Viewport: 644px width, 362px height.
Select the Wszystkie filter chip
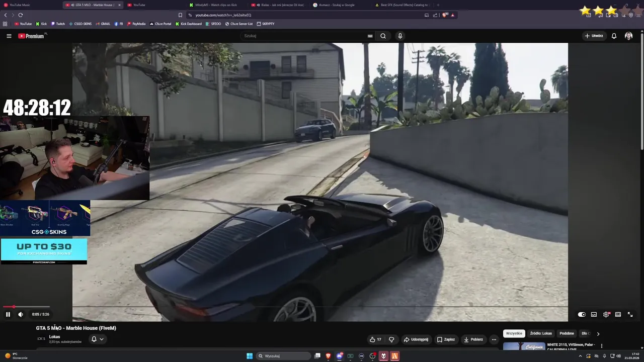click(514, 333)
